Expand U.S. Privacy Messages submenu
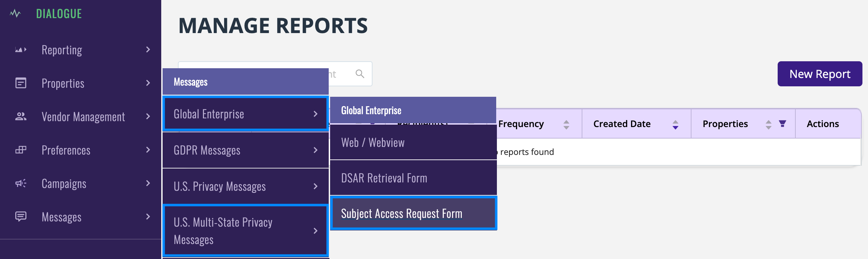 coord(315,186)
